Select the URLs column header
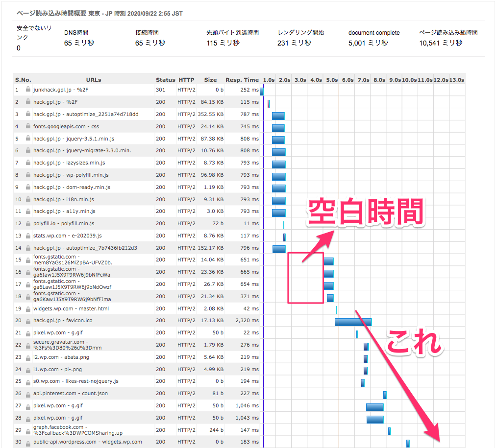This screenshot has width=497, height=448. (94, 80)
